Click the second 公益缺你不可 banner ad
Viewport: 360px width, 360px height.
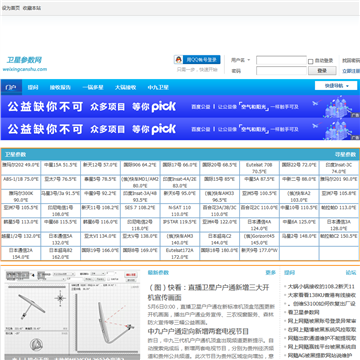tap(180, 129)
